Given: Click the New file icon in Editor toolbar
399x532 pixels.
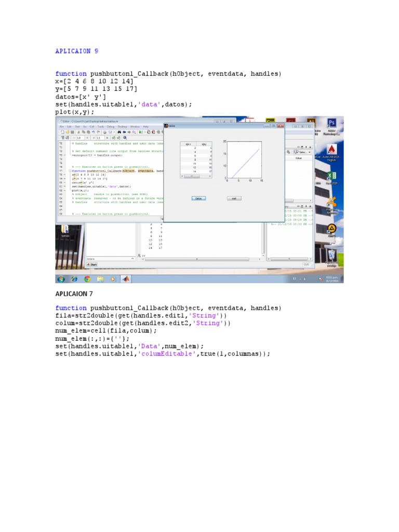Looking at the screenshot, I should tap(62, 132).
